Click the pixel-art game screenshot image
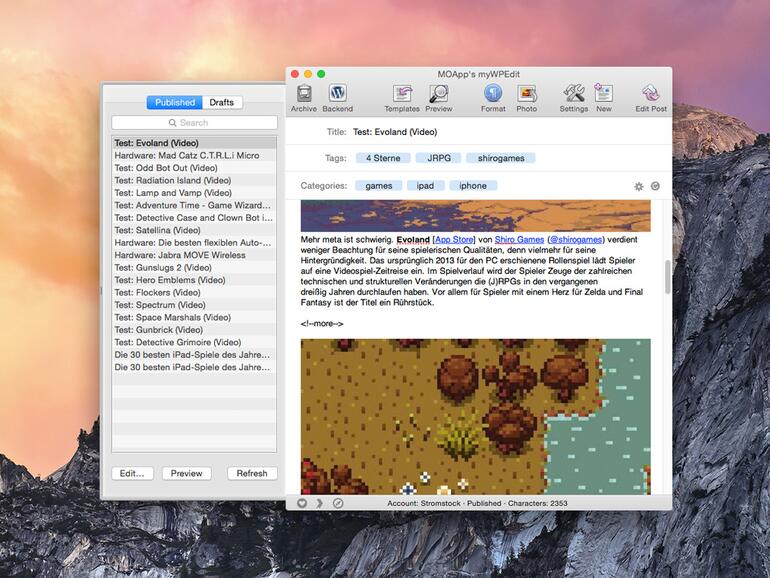Viewport: 770px width, 578px height. (x=475, y=416)
